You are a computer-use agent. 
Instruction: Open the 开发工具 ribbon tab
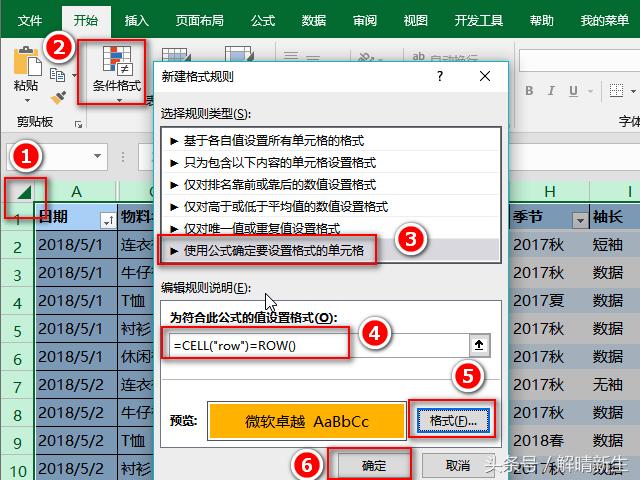pos(479,20)
